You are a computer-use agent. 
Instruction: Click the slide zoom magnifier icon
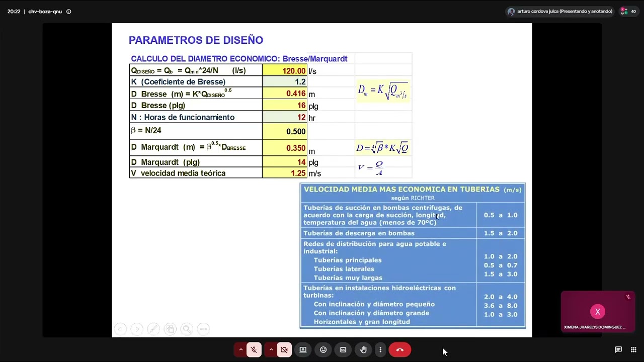[187, 329]
